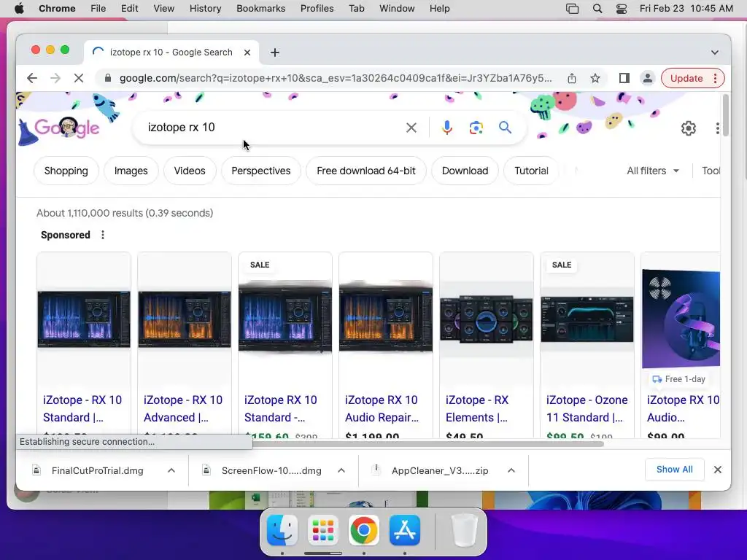Open ScreenFlow-10 dmg download
Screen dimensions: 747x560
pos(271,470)
